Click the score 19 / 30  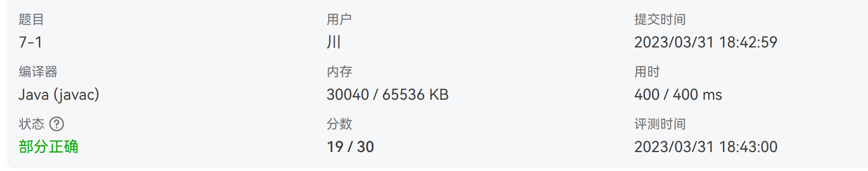pyautogui.click(x=350, y=147)
